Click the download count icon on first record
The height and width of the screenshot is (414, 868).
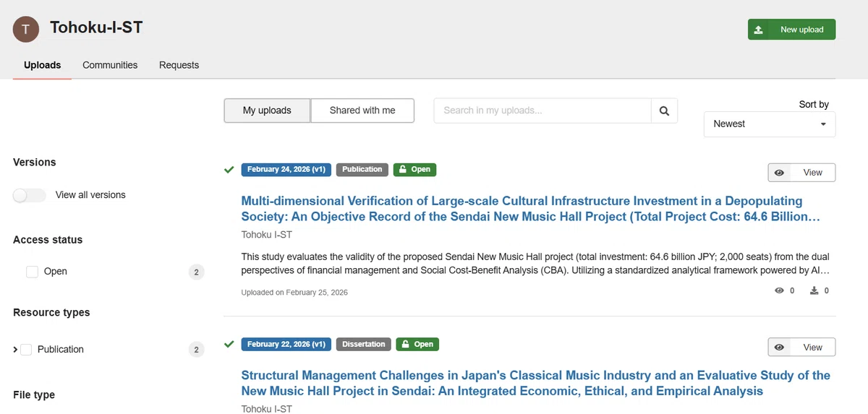[814, 290]
